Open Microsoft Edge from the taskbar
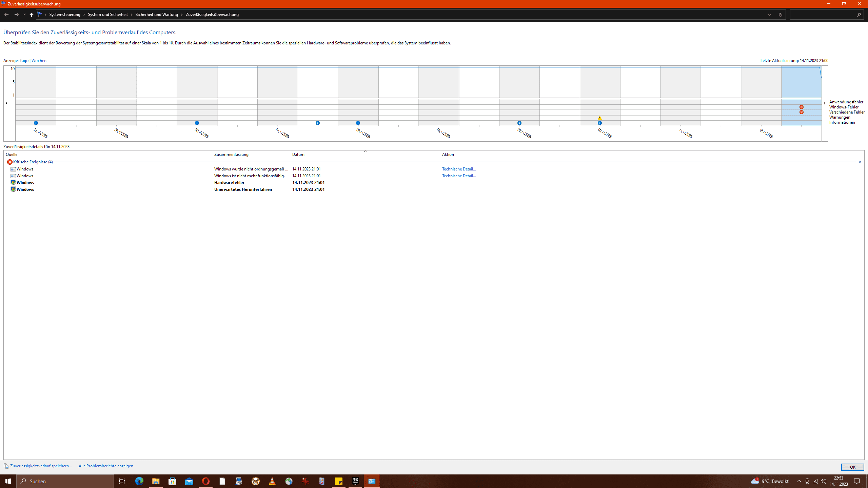 click(139, 481)
